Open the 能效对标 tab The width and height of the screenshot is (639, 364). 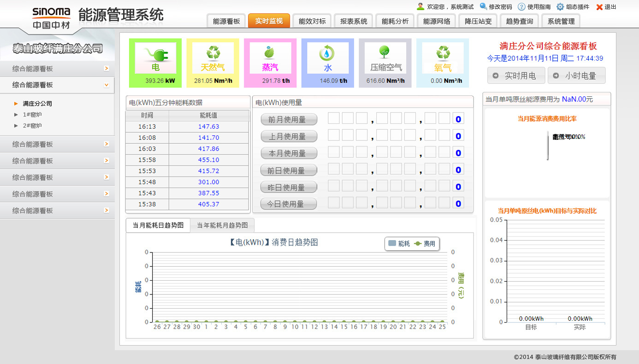(312, 21)
